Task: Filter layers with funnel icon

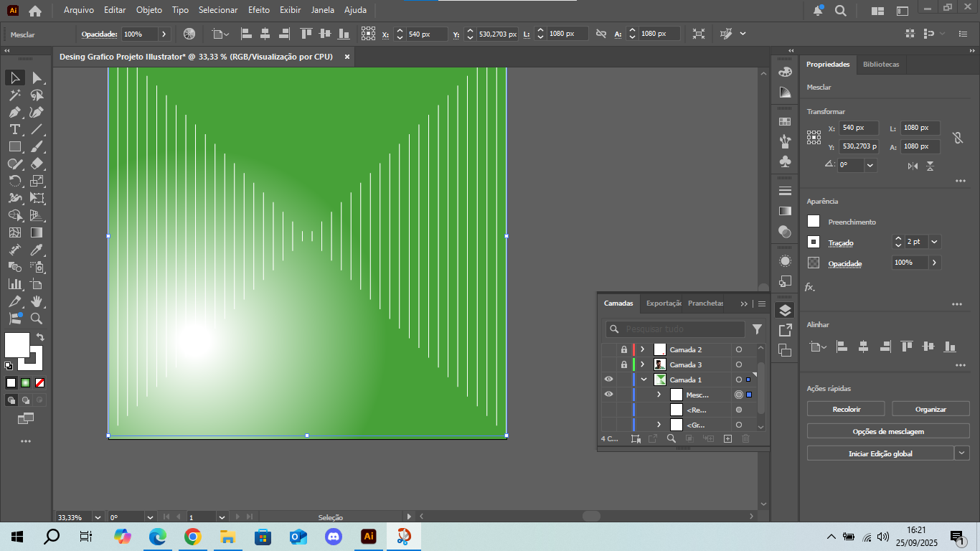Action: pyautogui.click(x=757, y=329)
